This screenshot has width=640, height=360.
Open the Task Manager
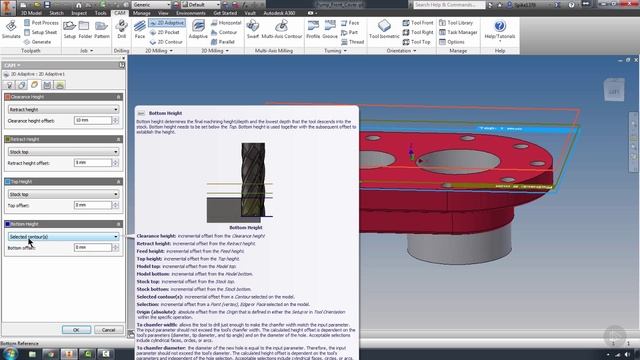[x=458, y=32]
